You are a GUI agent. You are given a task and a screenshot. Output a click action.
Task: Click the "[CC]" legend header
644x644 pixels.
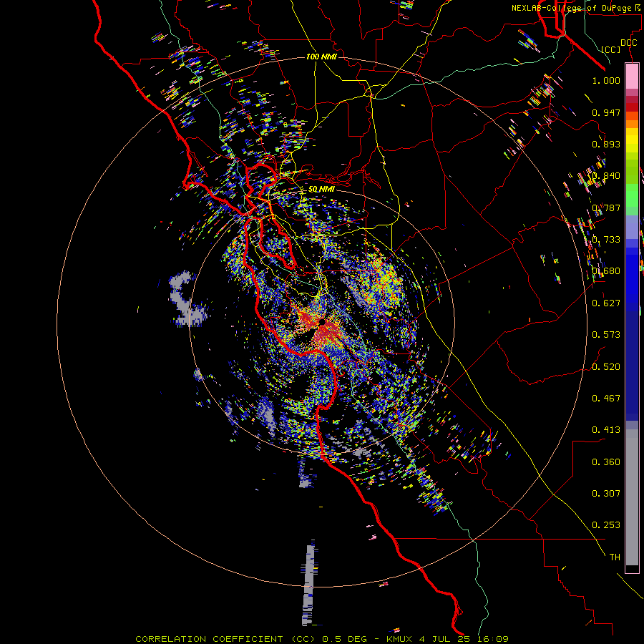point(611,49)
